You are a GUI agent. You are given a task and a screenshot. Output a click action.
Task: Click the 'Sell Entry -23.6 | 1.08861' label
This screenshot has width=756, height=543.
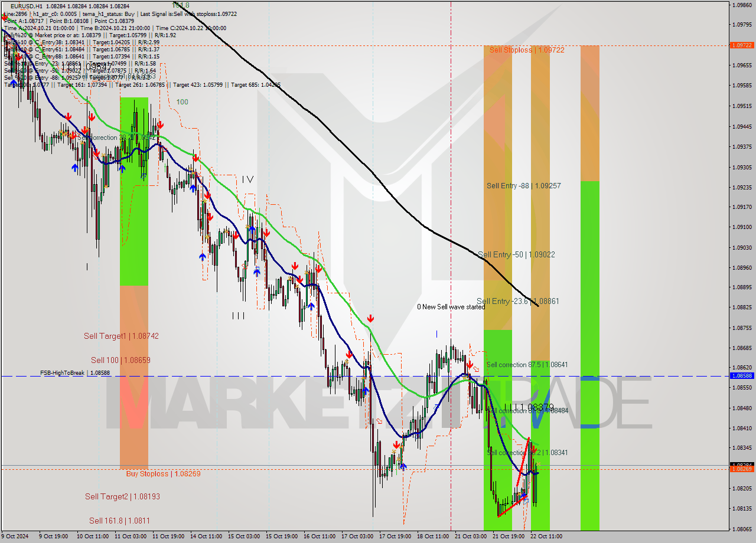518,302
